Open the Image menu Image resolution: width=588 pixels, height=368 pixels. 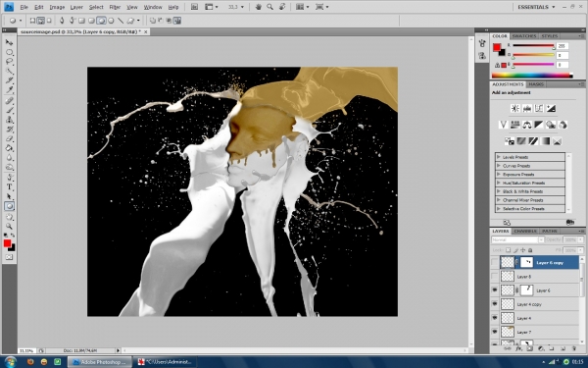pos(57,7)
